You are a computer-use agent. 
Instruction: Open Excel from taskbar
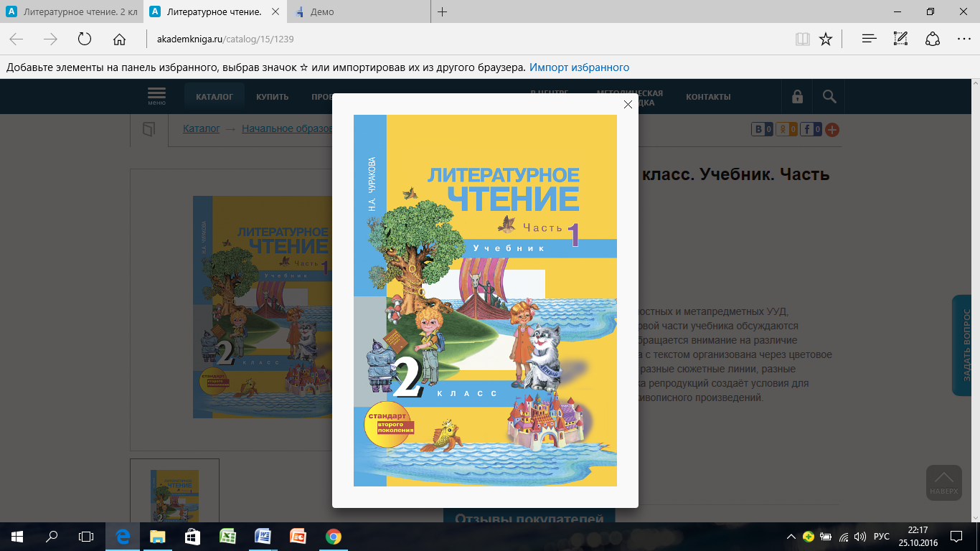coord(228,537)
